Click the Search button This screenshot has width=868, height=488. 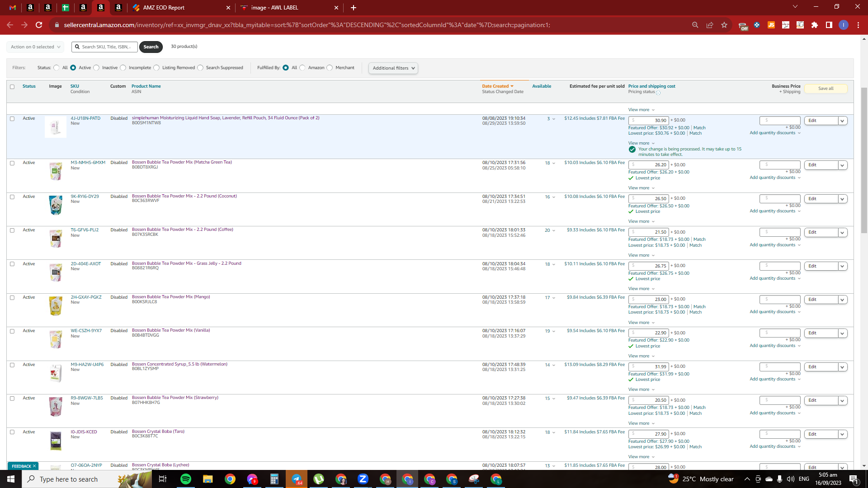pyautogui.click(x=151, y=47)
